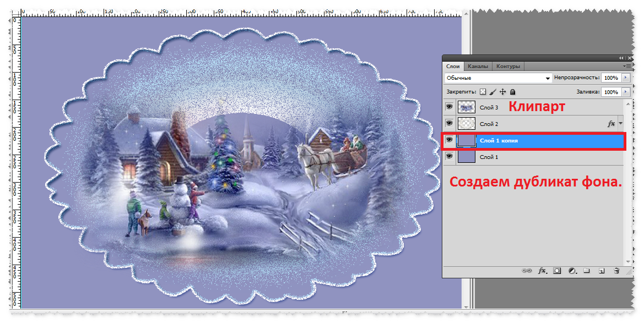Create new adjustment layer half-circle icon

[572, 271]
